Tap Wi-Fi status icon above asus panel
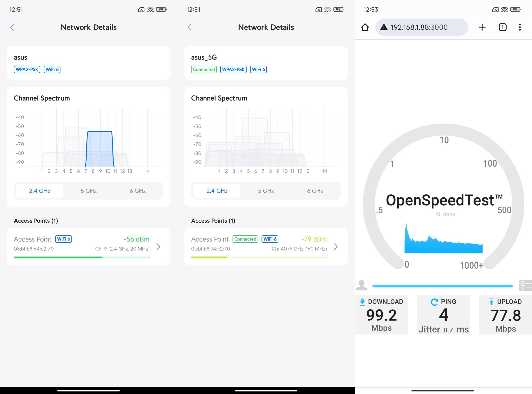 150,9
